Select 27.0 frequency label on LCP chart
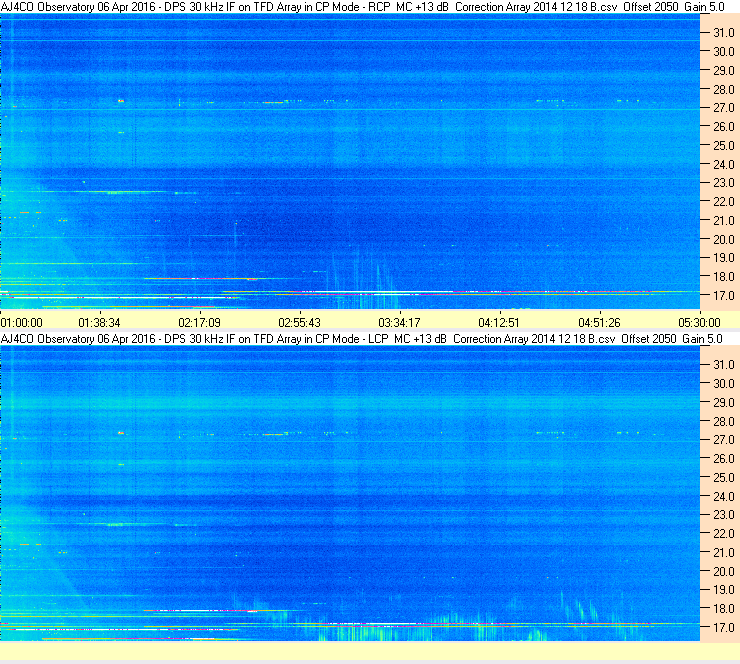 724,440
